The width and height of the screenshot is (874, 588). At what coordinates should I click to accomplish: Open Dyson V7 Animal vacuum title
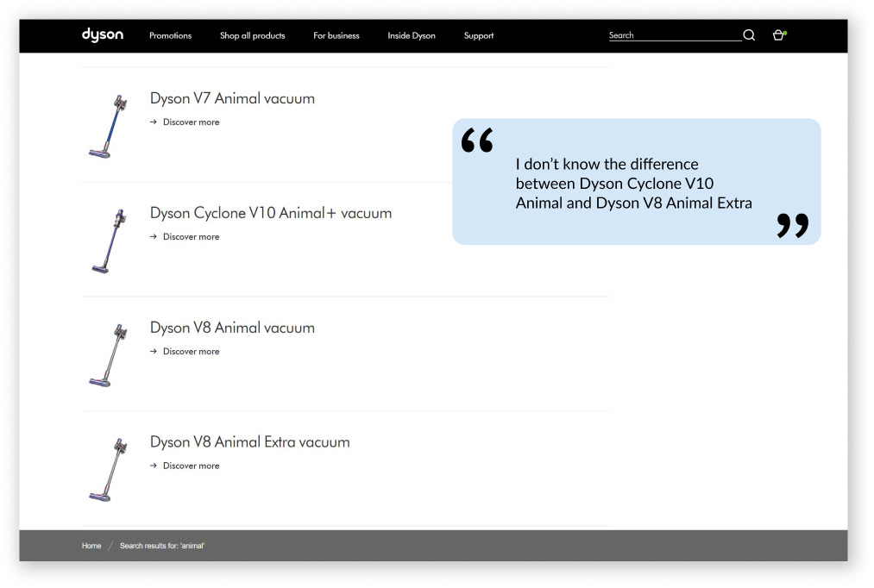pyautogui.click(x=232, y=98)
